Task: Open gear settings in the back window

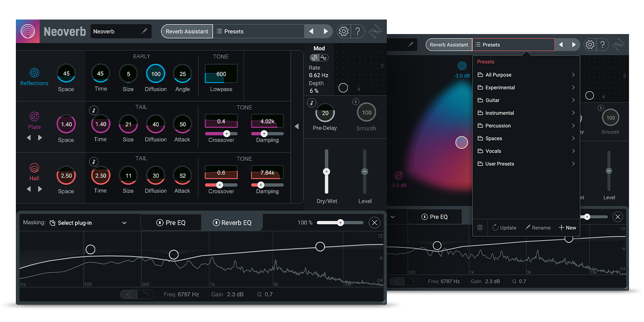Action: point(590,44)
